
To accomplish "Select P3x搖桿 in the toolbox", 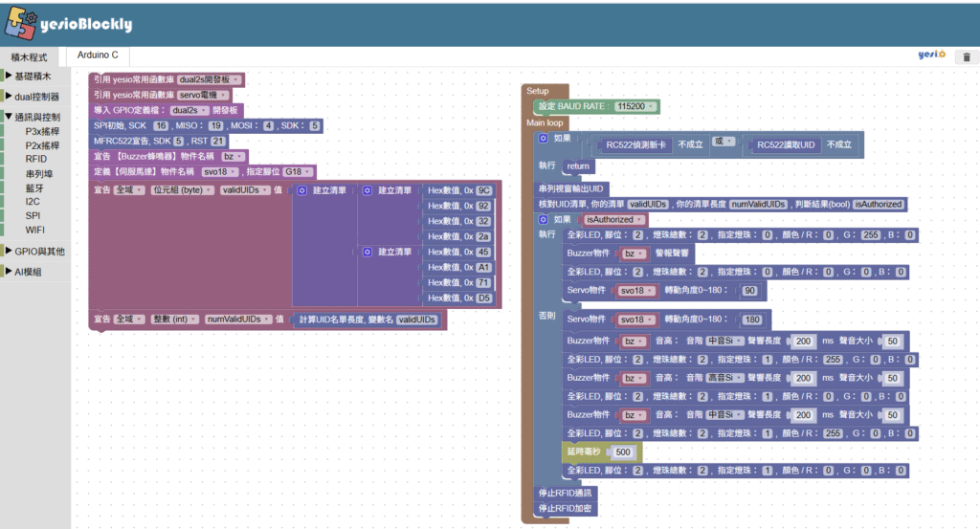I will pyautogui.click(x=42, y=131).
